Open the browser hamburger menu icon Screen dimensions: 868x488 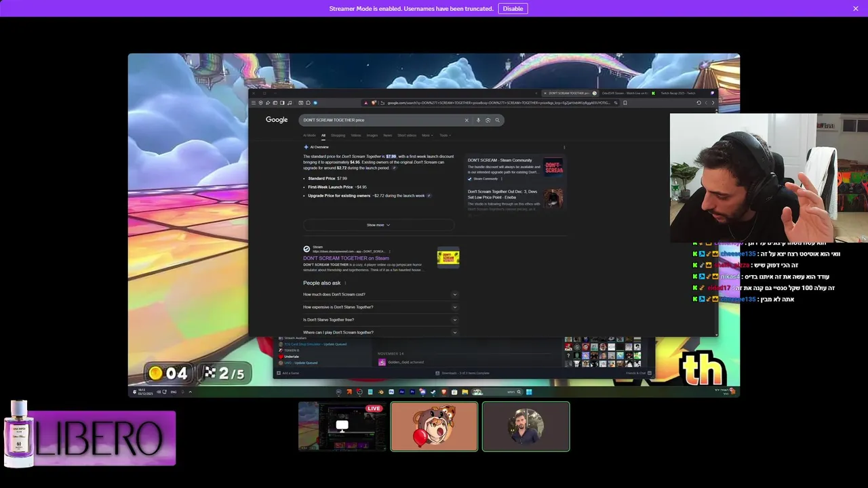[254, 103]
